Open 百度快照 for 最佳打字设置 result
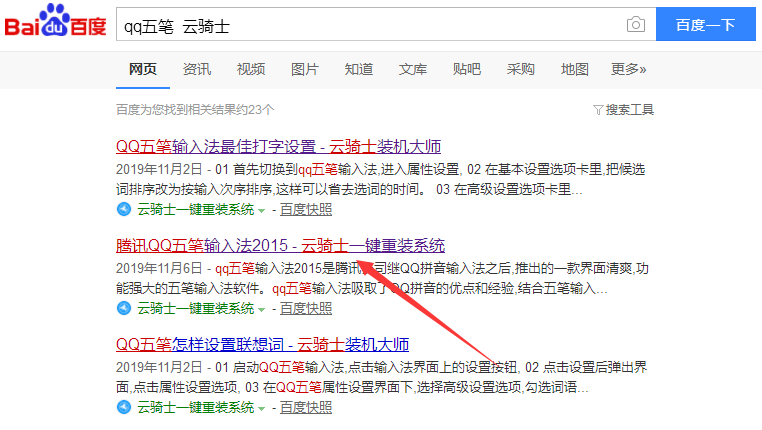 coord(306,209)
